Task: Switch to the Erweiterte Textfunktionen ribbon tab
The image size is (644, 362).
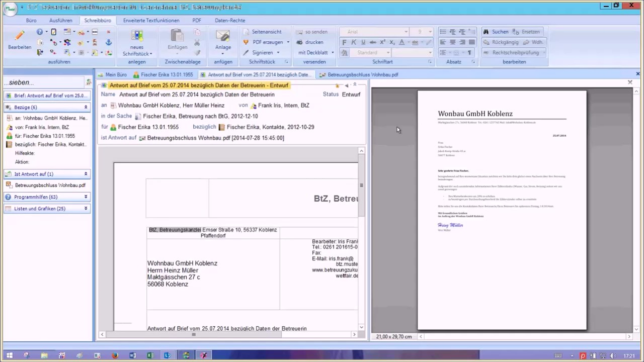Action: click(151, 21)
